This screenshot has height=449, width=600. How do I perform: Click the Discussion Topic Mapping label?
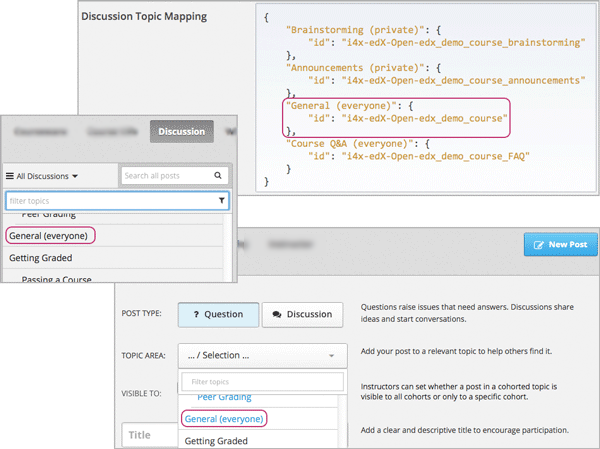tap(144, 16)
